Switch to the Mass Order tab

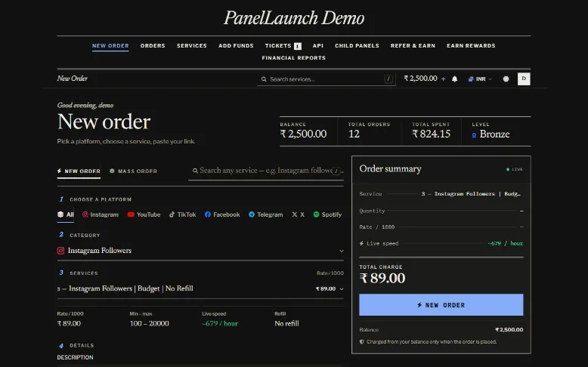coord(133,171)
